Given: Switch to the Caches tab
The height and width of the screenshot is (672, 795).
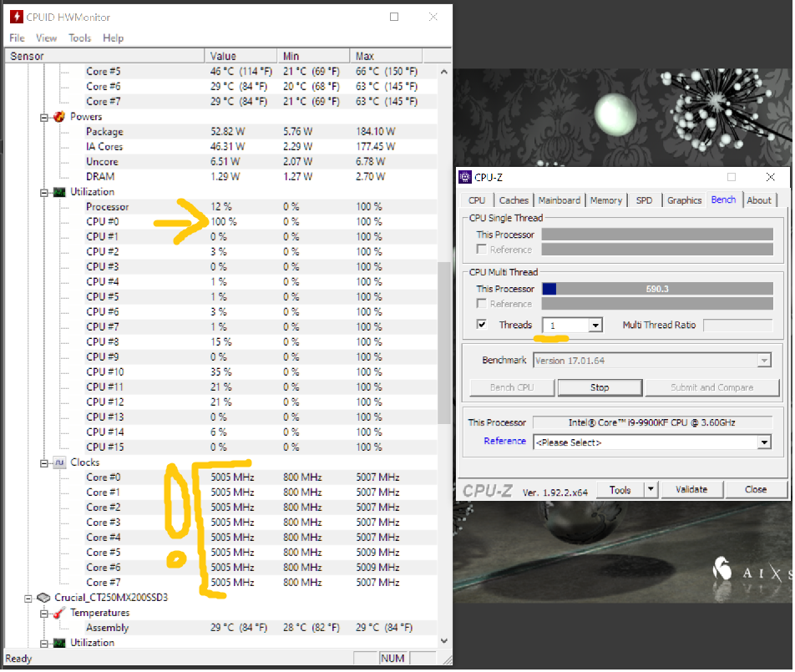Looking at the screenshot, I should (514, 200).
